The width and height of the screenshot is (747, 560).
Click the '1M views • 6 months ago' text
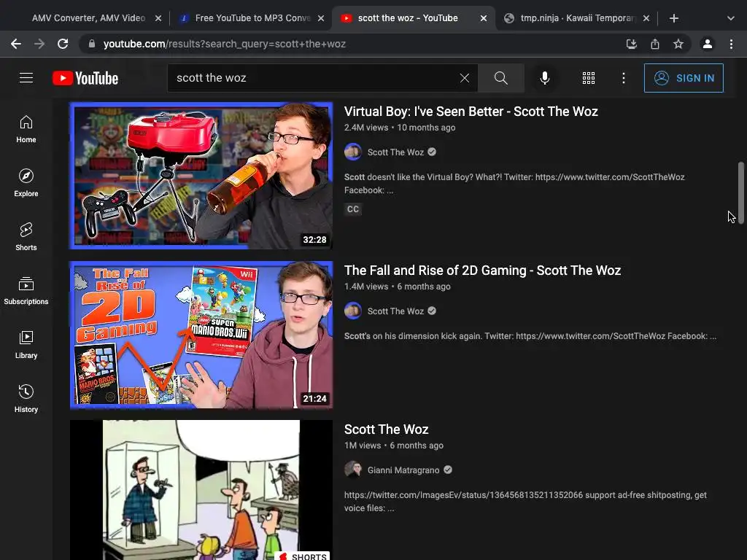tap(393, 446)
